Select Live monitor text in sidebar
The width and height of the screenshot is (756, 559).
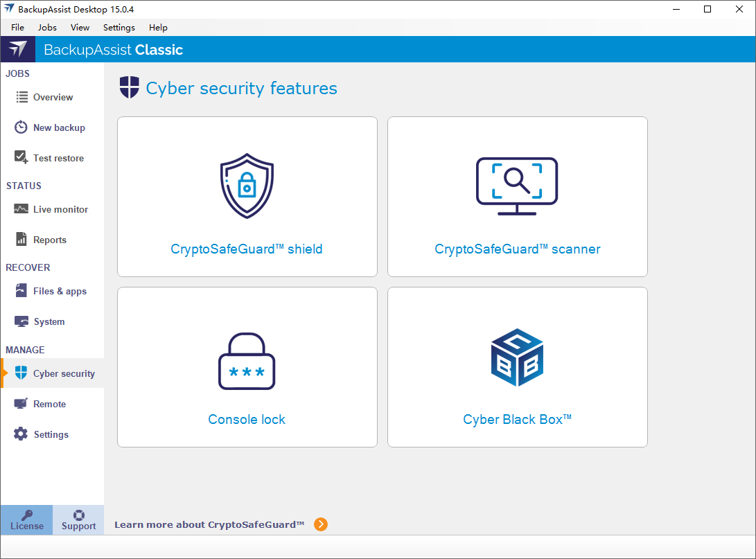point(61,210)
